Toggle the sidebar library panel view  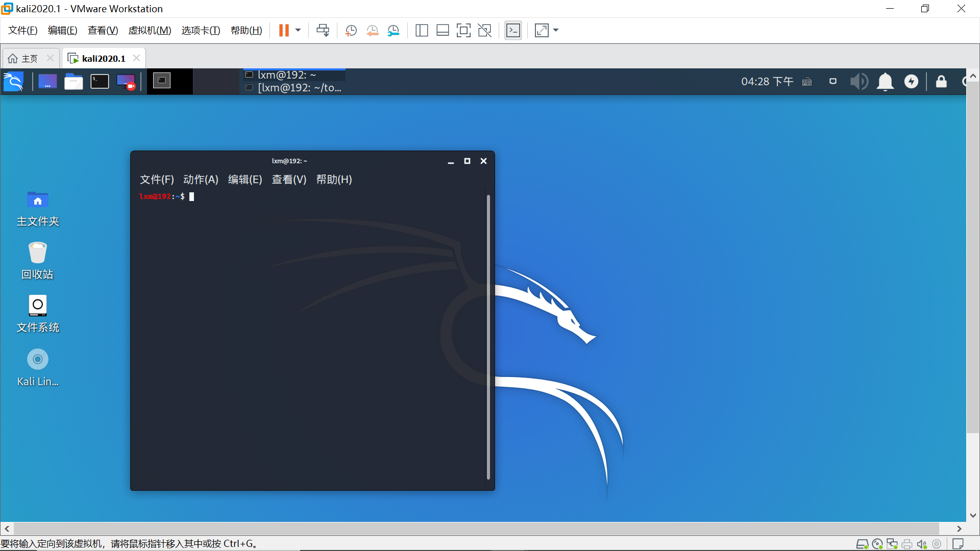(422, 31)
